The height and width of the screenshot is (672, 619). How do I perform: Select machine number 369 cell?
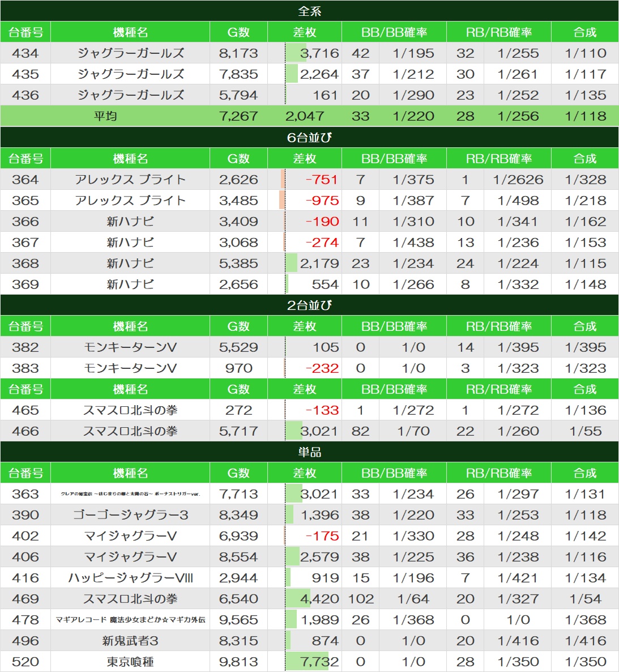pos(25,284)
